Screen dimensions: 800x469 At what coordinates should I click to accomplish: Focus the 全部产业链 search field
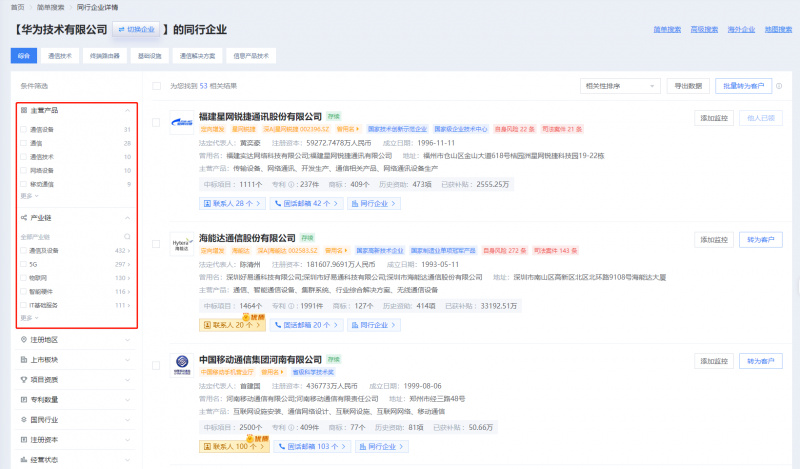click(x=76, y=237)
